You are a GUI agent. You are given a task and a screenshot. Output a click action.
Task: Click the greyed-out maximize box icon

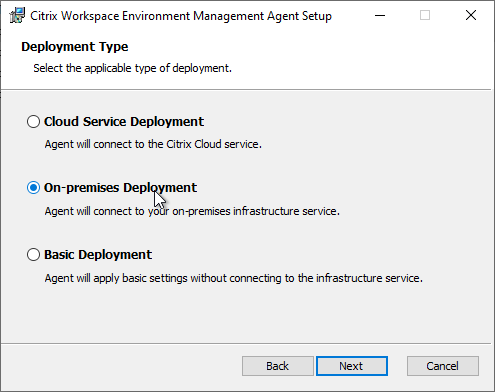coord(425,15)
